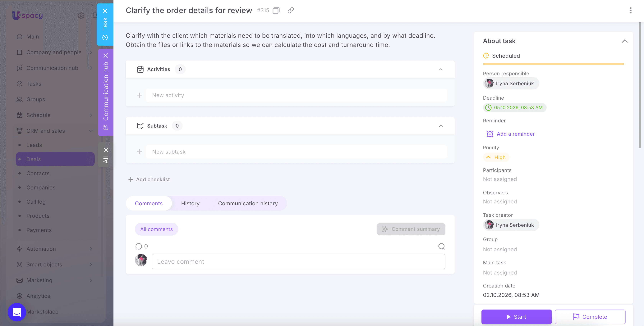
Task: Click the deadline 05.10.2026, 08:53 AM
Action: [x=514, y=108]
